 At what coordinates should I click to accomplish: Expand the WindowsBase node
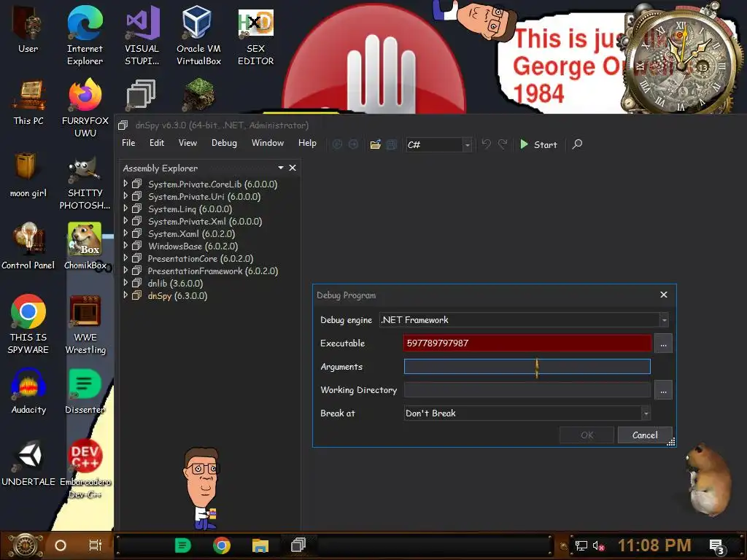(125, 245)
